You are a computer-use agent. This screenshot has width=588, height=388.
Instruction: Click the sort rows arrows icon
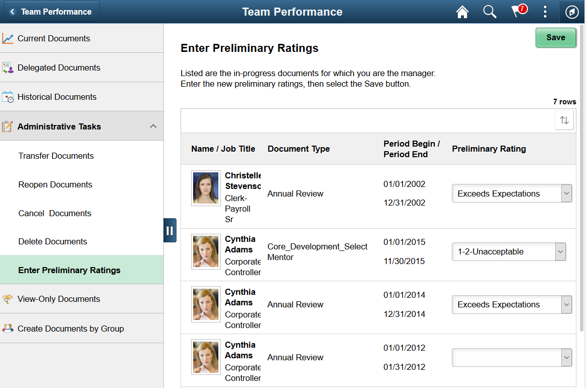click(564, 120)
